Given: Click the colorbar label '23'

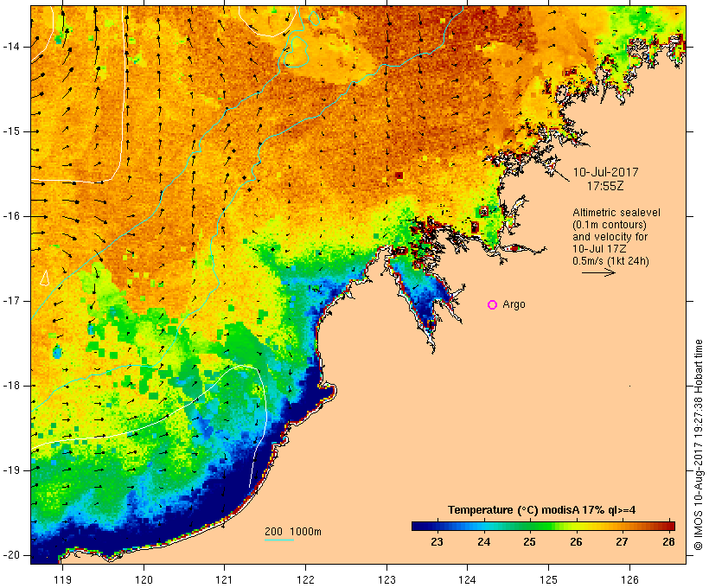Looking at the screenshot, I should [x=437, y=542].
